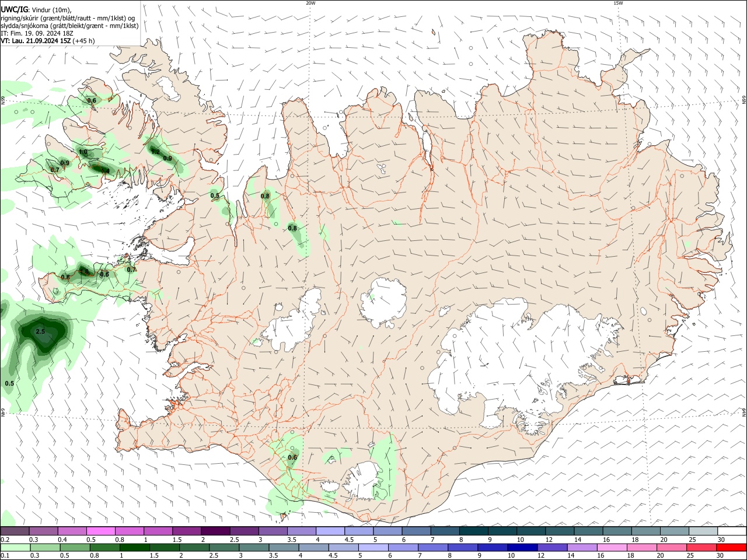Click the '12' label in the lower legend

(541, 555)
